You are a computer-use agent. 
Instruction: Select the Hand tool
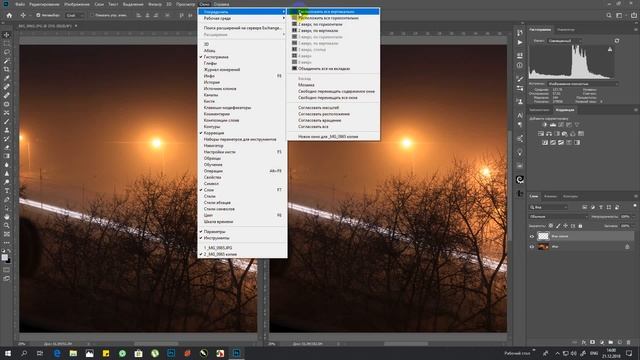(x=7, y=217)
